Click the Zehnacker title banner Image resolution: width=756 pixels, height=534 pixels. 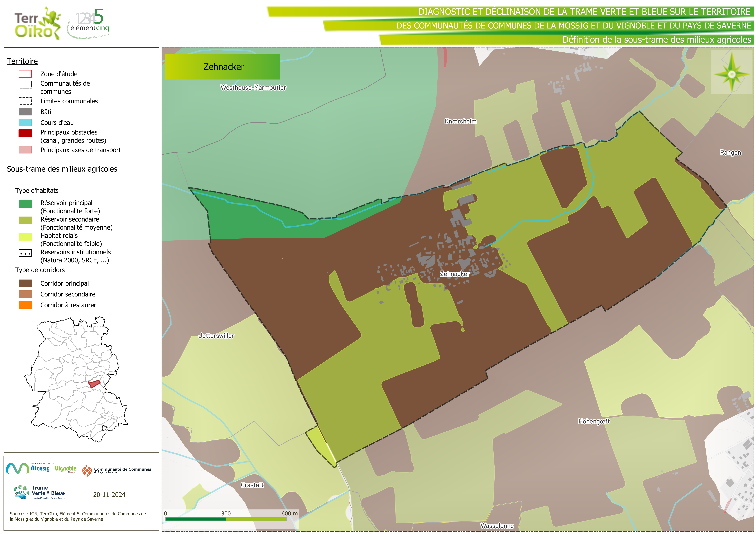223,67
